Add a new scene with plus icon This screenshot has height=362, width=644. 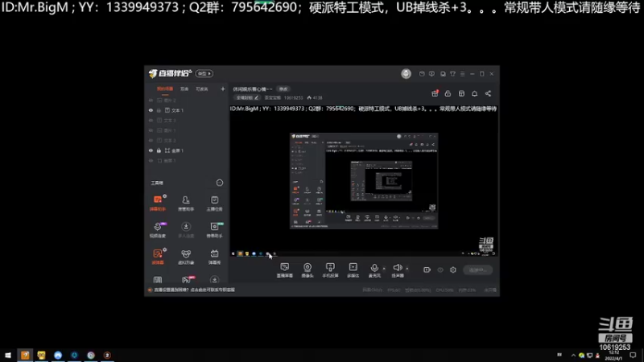click(223, 88)
